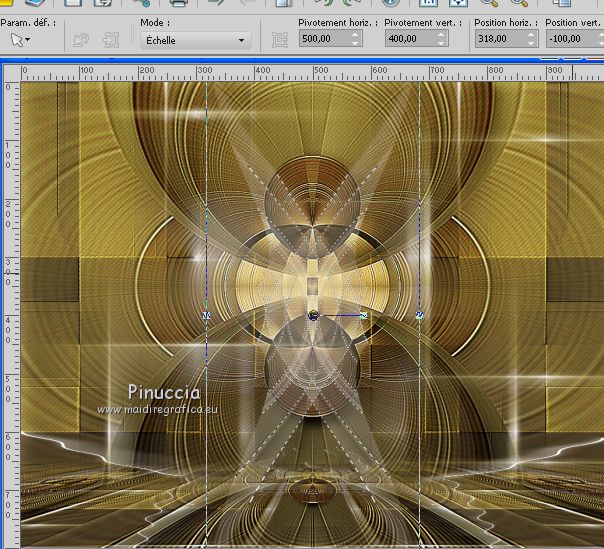Click the Position horiz. value field
This screenshot has height=549, width=604.
pyautogui.click(x=492, y=39)
